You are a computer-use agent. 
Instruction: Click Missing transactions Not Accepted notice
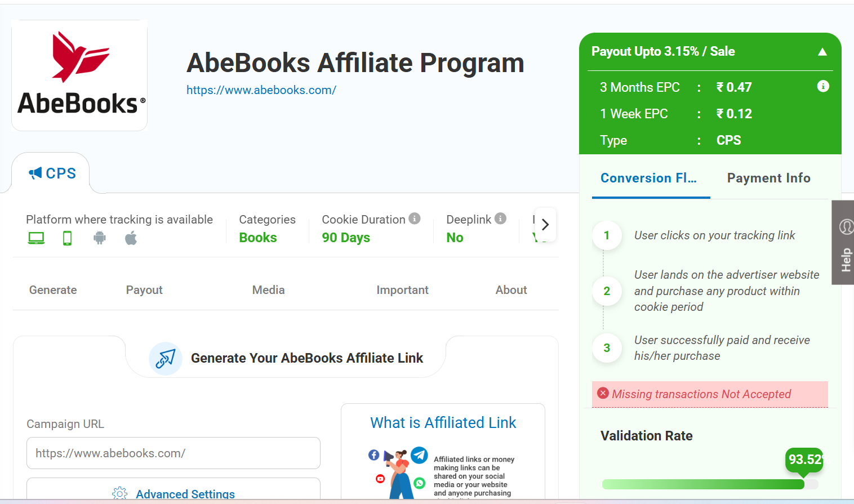pyautogui.click(x=710, y=394)
